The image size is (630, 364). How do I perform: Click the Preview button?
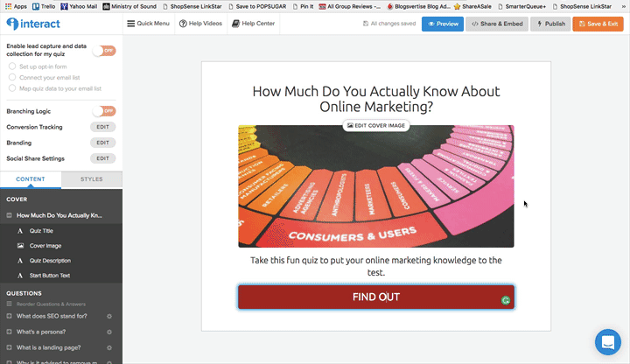[x=443, y=24]
